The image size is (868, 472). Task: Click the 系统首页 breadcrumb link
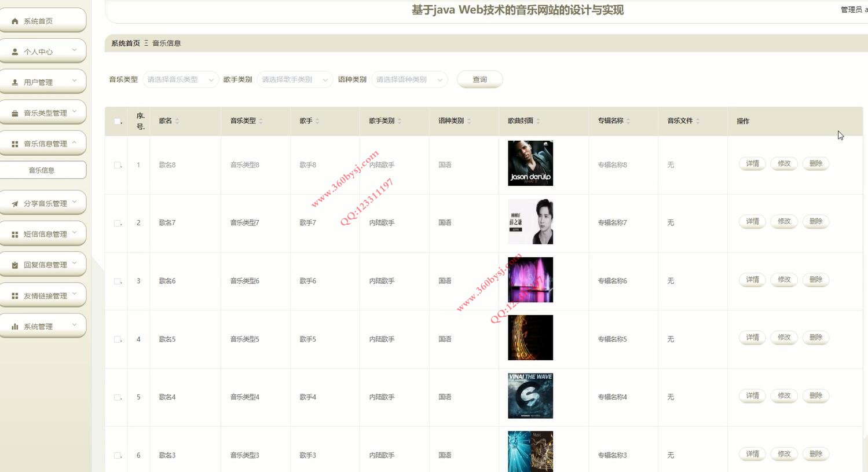[x=126, y=43]
